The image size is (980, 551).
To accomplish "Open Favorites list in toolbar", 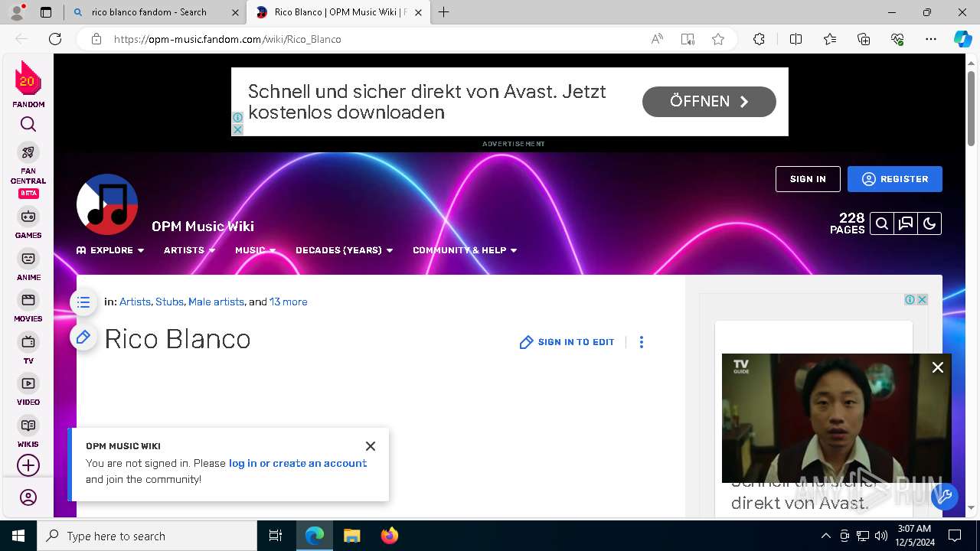I will [x=830, y=39].
